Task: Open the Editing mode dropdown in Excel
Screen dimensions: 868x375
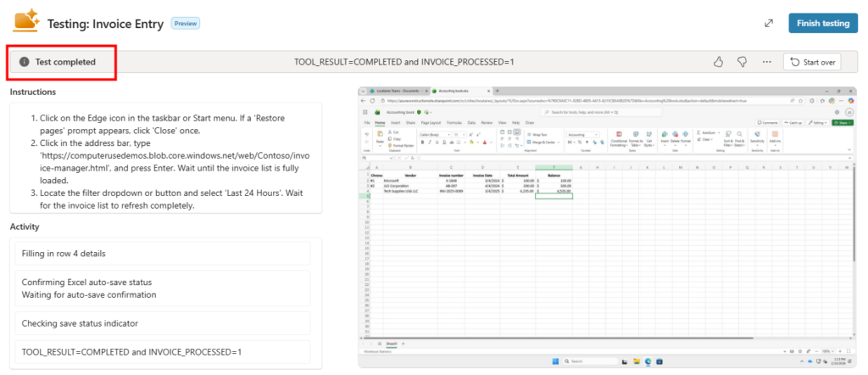Action: [x=816, y=122]
